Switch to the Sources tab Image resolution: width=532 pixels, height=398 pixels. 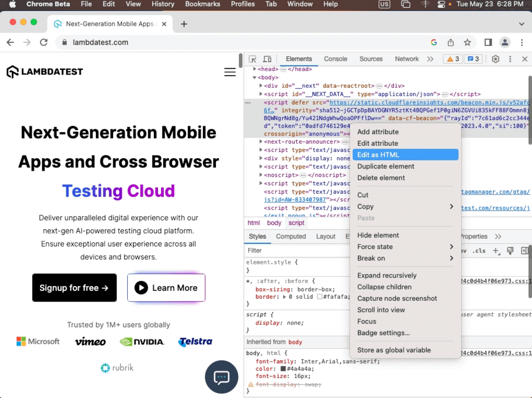tap(371, 59)
